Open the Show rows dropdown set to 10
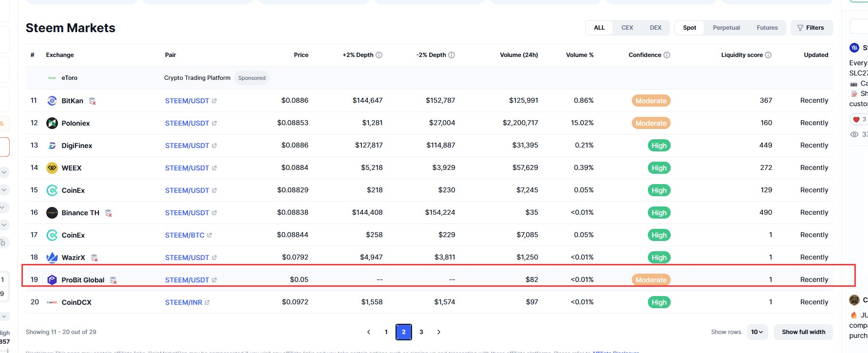Image resolution: width=868 pixels, height=353 pixels. [x=757, y=332]
